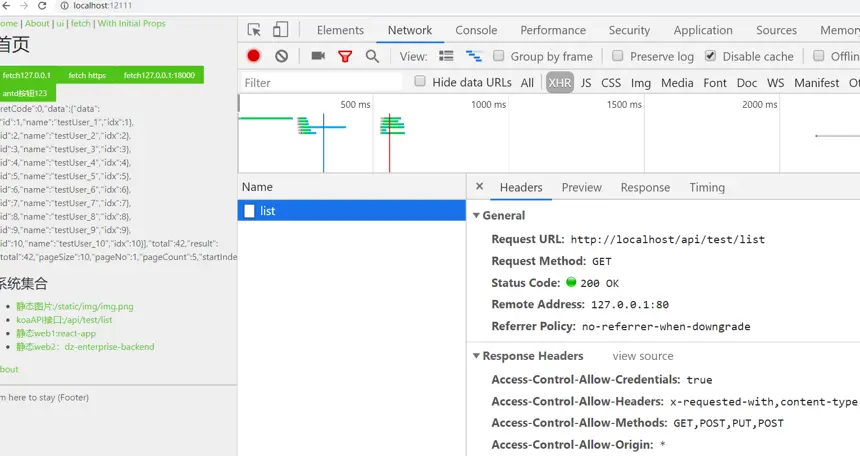Viewport: 860px width, 456px height.
Task: Filter requests by Media type
Action: 677,83
